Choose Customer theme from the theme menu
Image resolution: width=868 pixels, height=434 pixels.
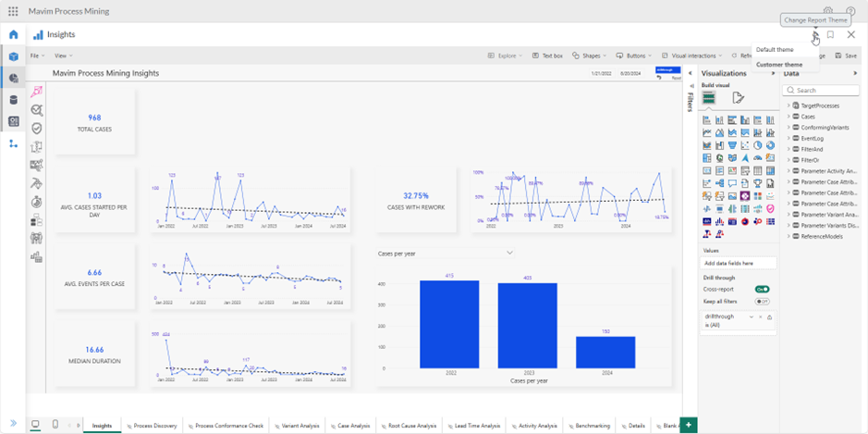pos(779,64)
